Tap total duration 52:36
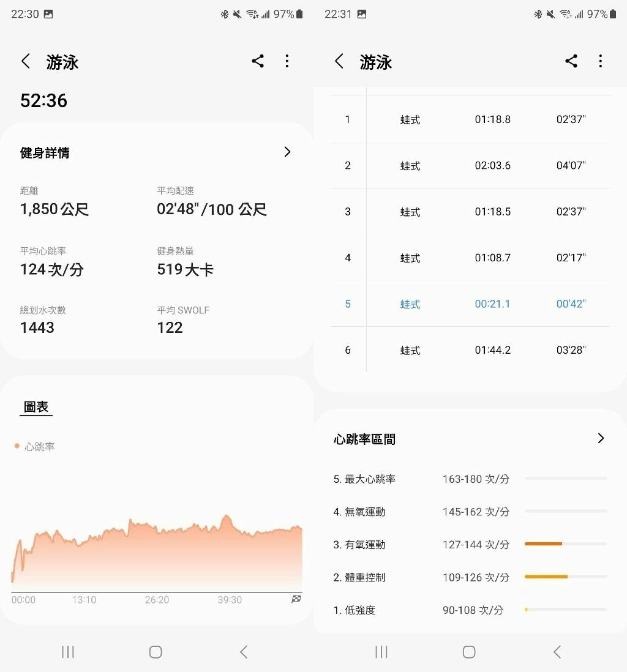Viewport: 627px width, 672px height. (x=43, y=101)
